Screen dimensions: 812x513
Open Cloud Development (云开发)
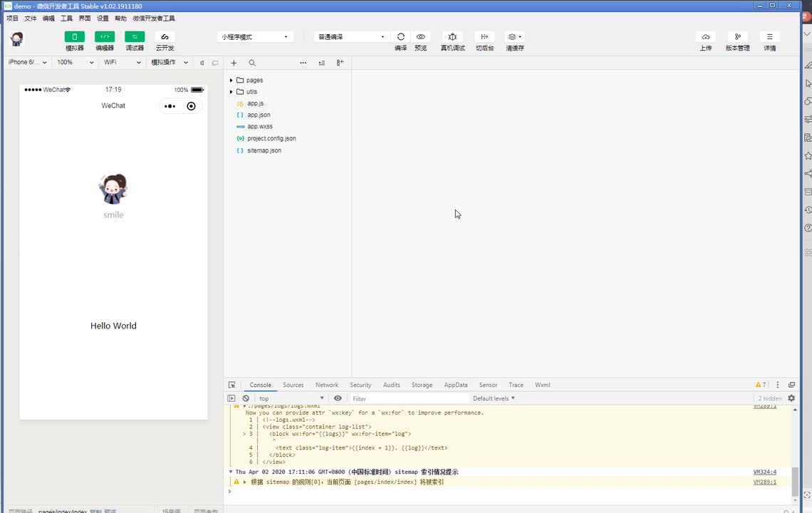pyautogui.click(x=165, y=37)
